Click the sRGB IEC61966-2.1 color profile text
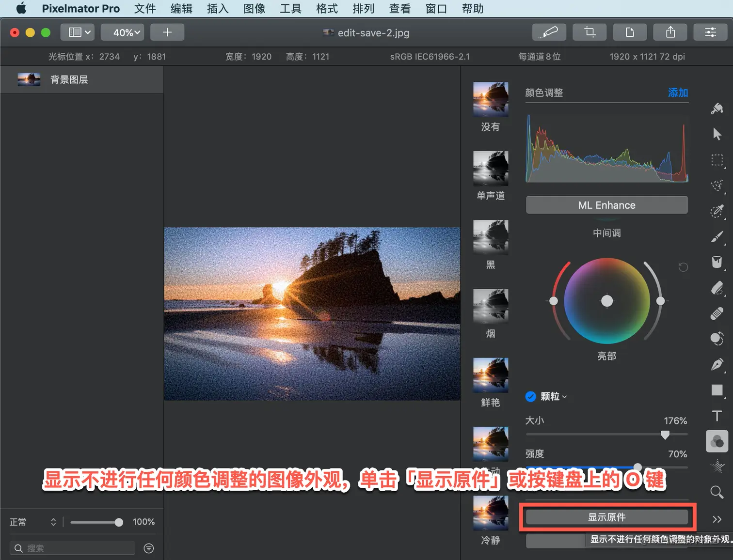The image size is (733, 560). (x=430, y=57)
